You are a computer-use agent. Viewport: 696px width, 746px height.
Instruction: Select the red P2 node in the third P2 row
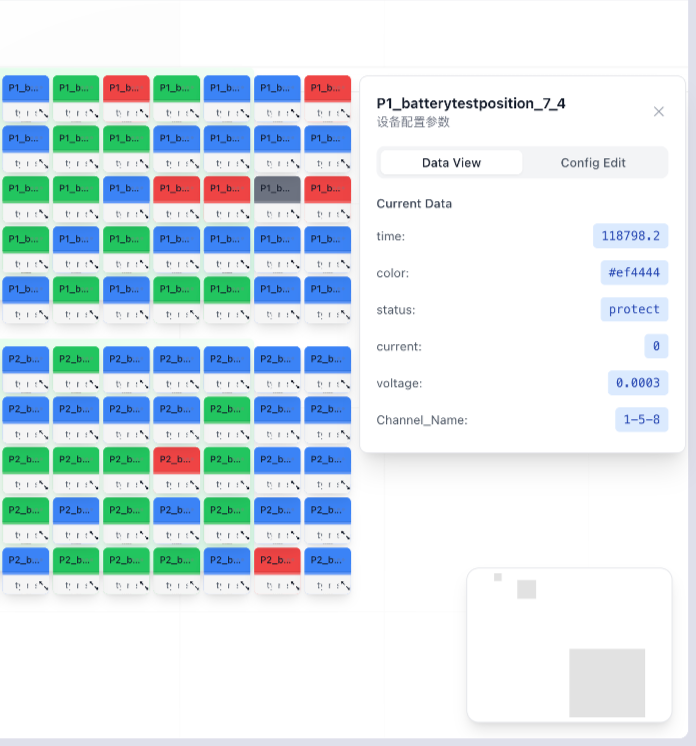coord(177,459)
